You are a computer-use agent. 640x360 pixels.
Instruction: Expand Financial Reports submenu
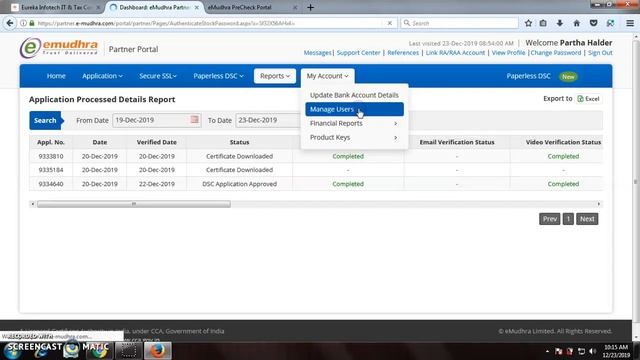354,123
